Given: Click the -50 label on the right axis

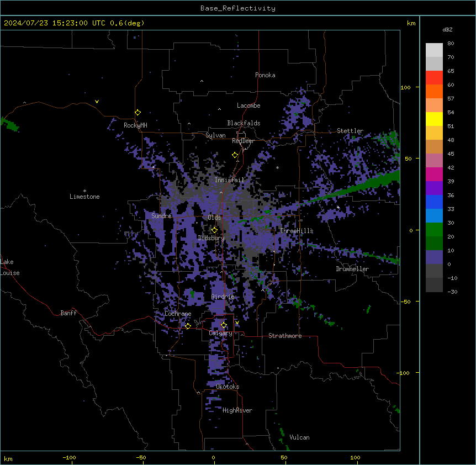Looking at the screenshot, I should (x=405, y=302).
